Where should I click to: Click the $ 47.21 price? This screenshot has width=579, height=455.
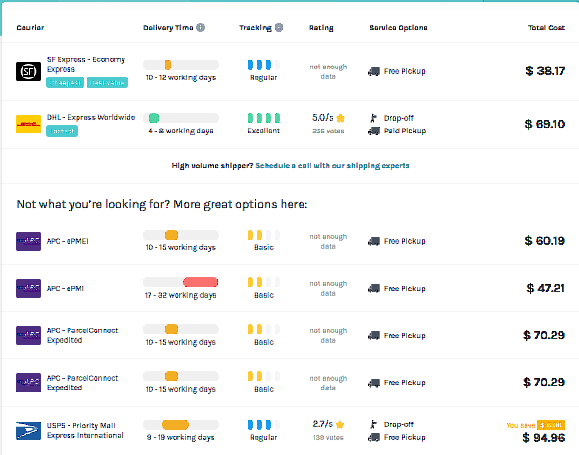pos(546,288)
